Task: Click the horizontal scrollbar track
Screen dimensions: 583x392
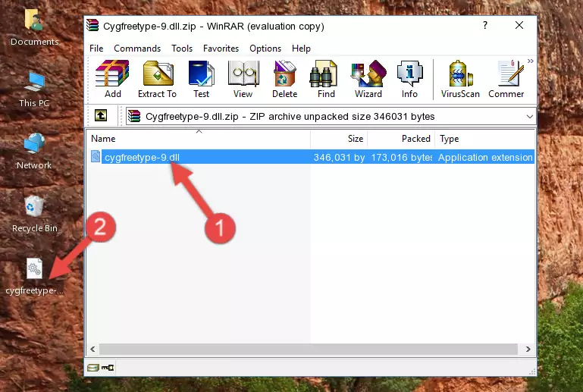Action: [309, 350]
